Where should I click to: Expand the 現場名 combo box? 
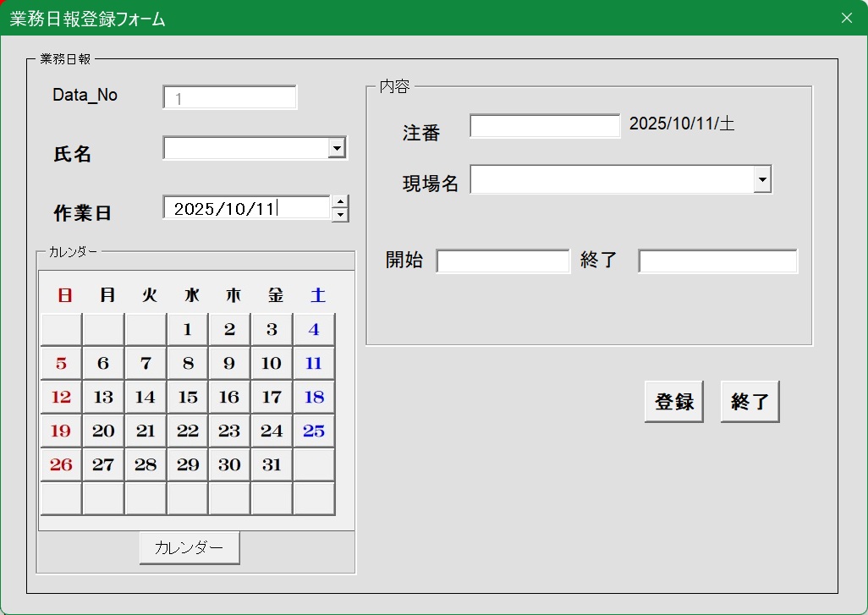click(x=762, y=179)
